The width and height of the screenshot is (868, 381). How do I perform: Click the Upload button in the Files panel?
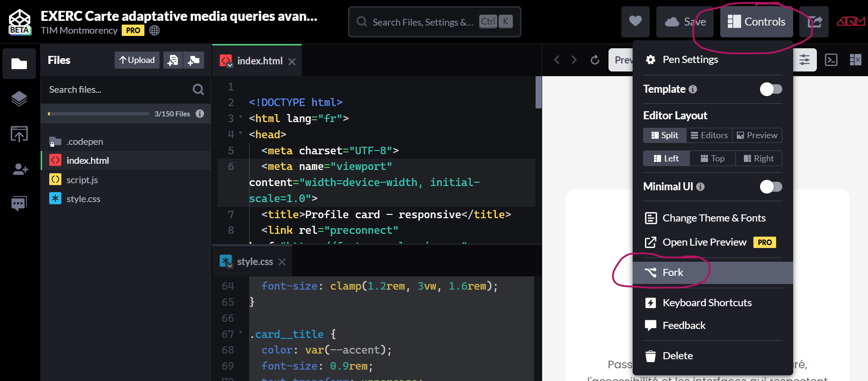point(137,60)
